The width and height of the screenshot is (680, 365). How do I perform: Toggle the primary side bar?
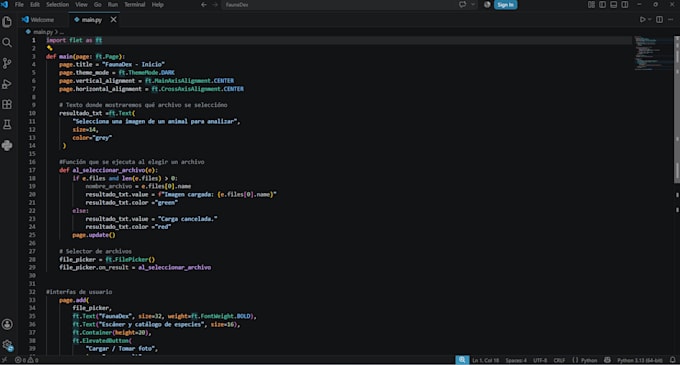click(x=602, y=5)
